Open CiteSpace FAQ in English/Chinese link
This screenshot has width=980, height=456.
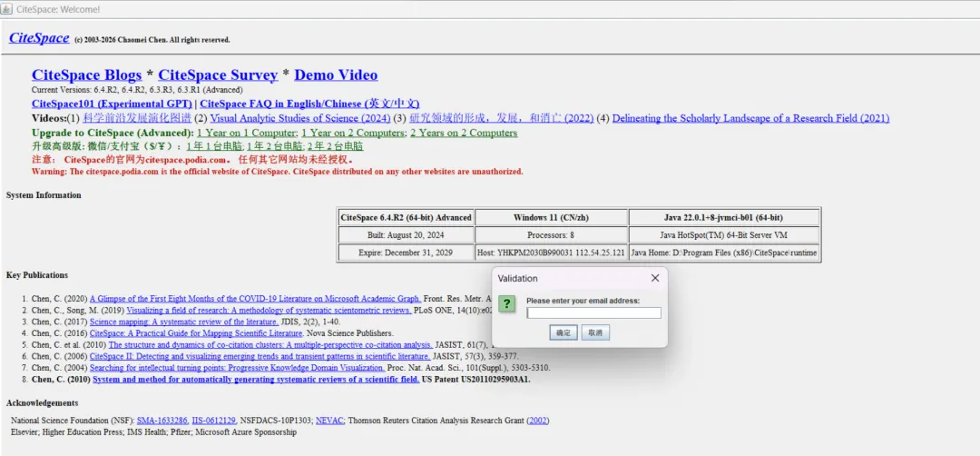(x=309, y=104)
